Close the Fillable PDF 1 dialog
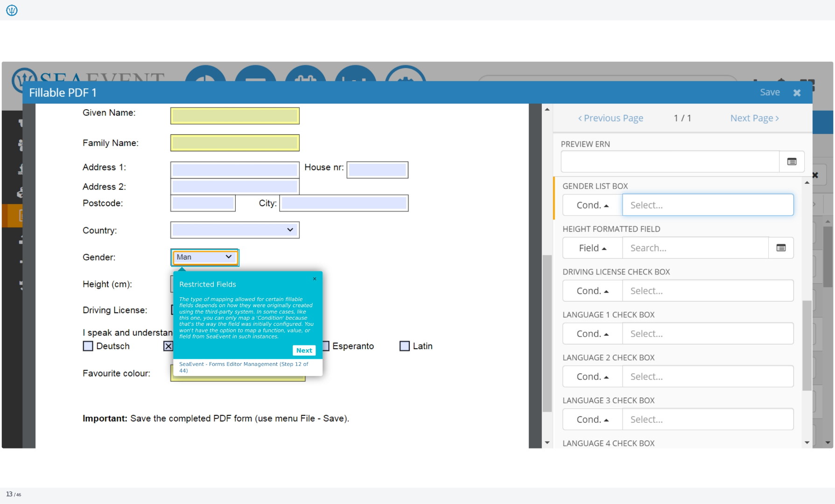Image resolution: width=835 pixels, height=504 pixels. pyautogui.click(x=797, y=93)
